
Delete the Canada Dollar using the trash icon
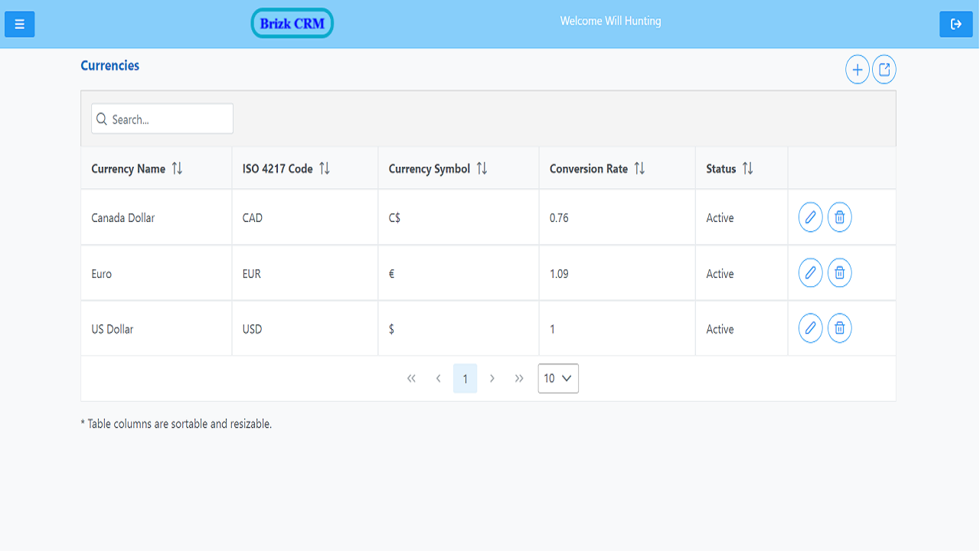[839, 217]
